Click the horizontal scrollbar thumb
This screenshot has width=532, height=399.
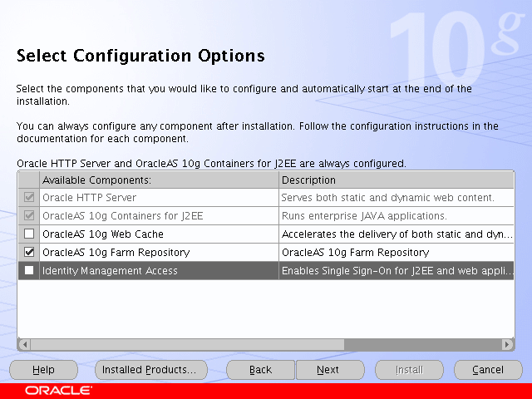tap(187, 344)
